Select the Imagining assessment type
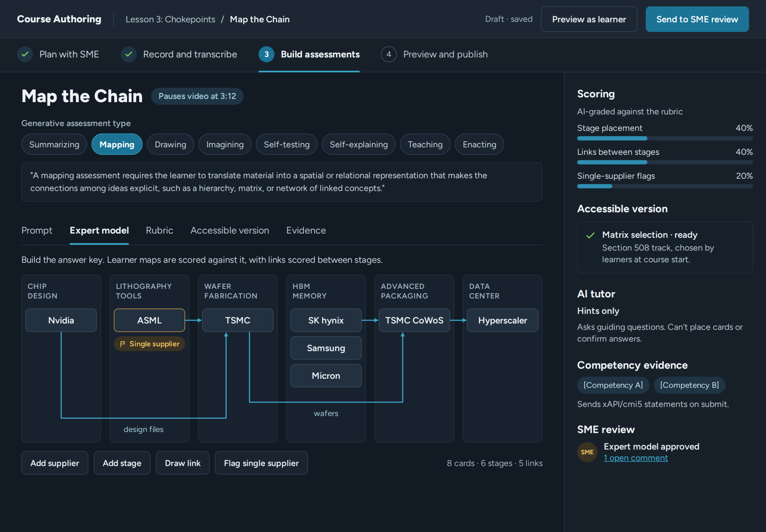The height and width of the screenshot is (532, 766). (x=225, y=144)
